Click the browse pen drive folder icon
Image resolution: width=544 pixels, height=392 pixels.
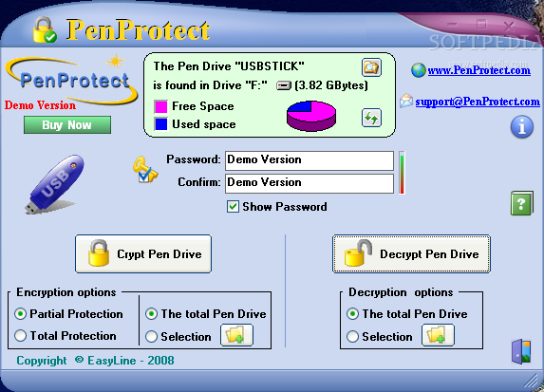click(x=371, y=67)
